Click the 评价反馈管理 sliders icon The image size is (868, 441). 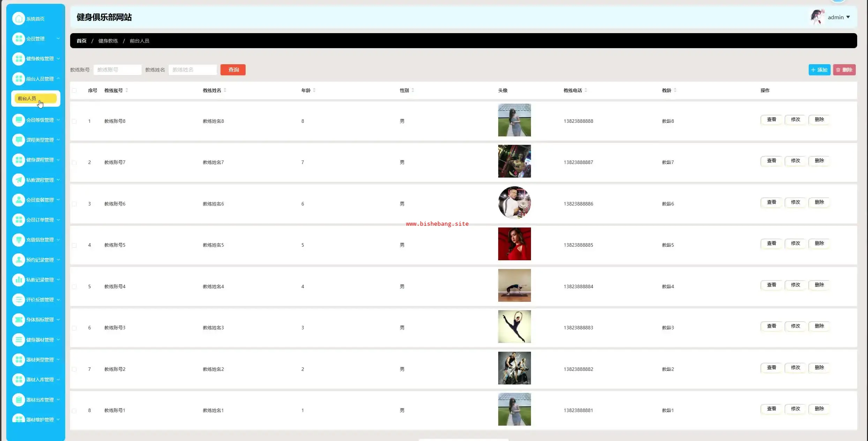(18, 299)
